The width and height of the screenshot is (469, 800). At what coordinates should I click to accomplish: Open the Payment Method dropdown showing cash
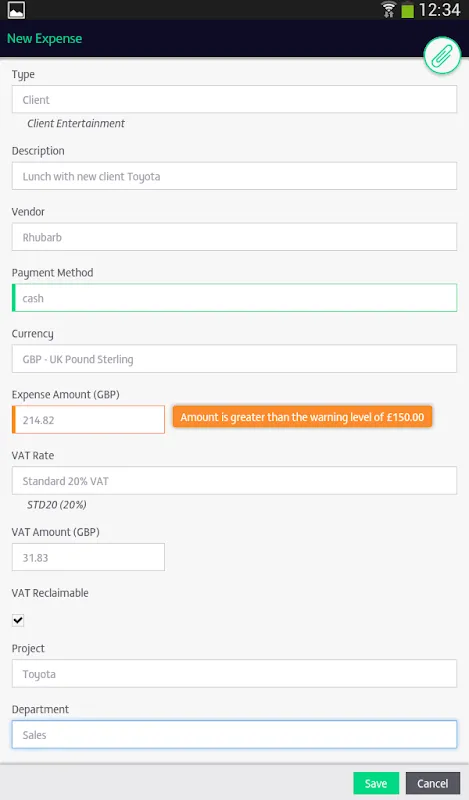point(234,298)
